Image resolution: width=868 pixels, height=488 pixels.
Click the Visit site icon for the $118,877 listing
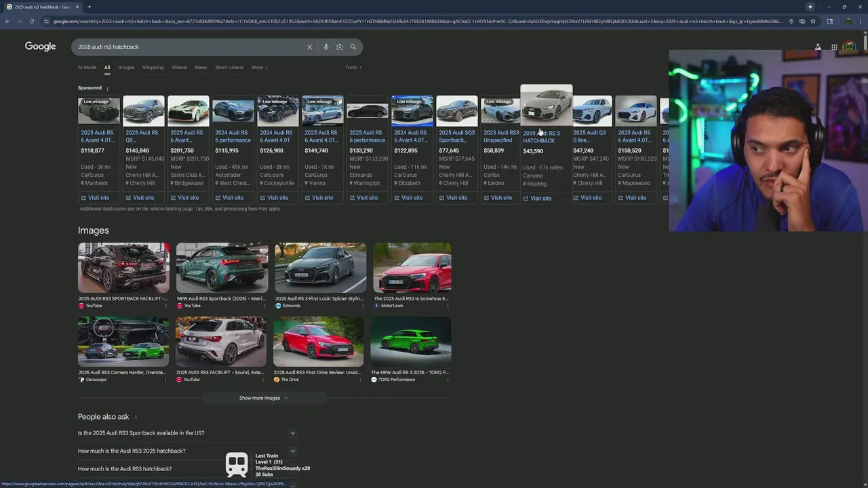84,198
